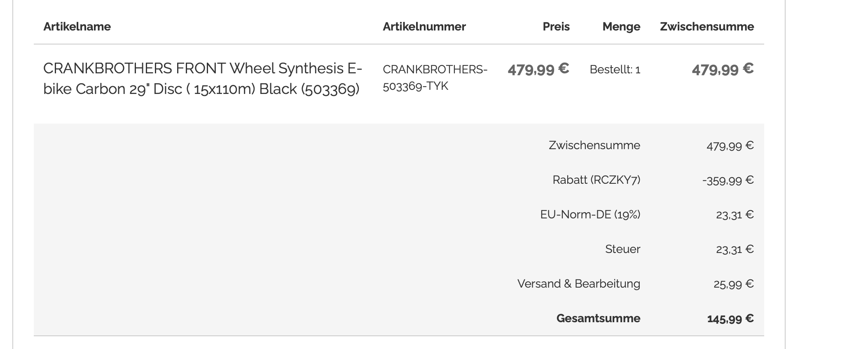Click the Zwischensumme label in totals
Image resolution: width=868 pixels, height=349 pixels.
tap(594, 145)
